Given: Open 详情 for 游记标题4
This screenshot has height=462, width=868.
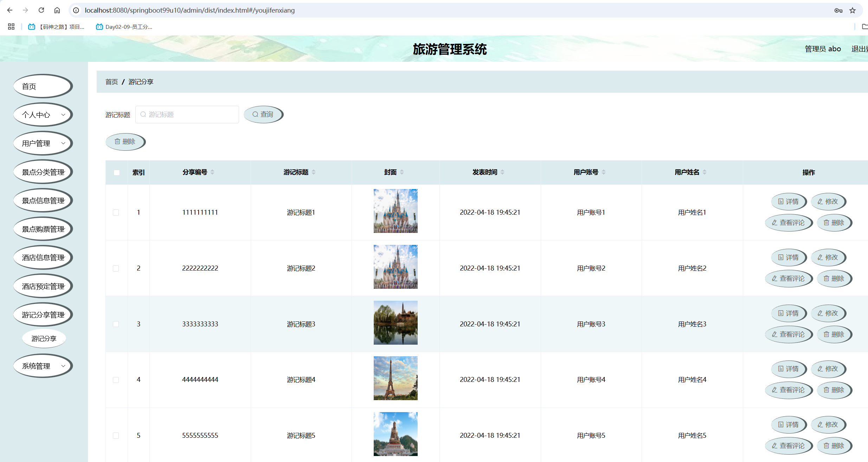Looking at the screenshot, I should point(789,369).
